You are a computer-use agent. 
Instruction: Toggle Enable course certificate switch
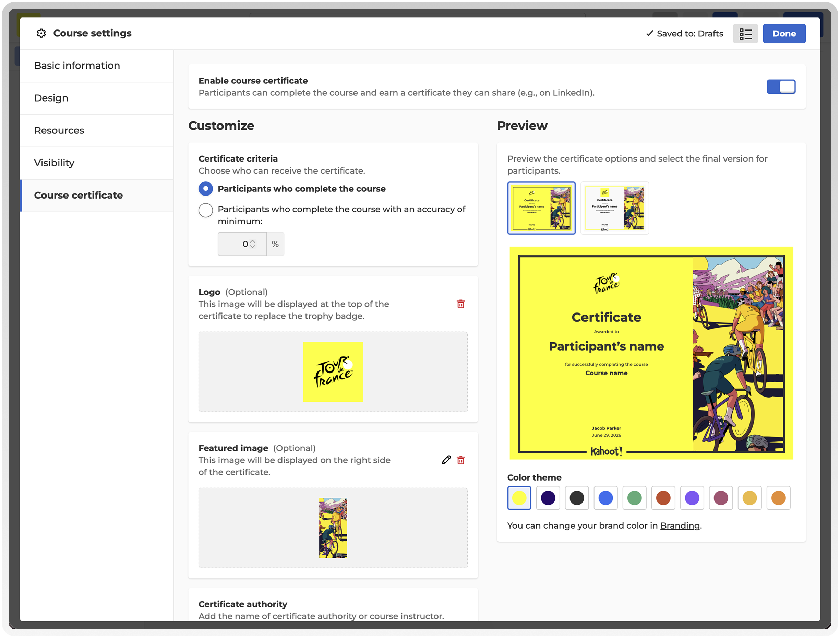click(x=781, y=87)
